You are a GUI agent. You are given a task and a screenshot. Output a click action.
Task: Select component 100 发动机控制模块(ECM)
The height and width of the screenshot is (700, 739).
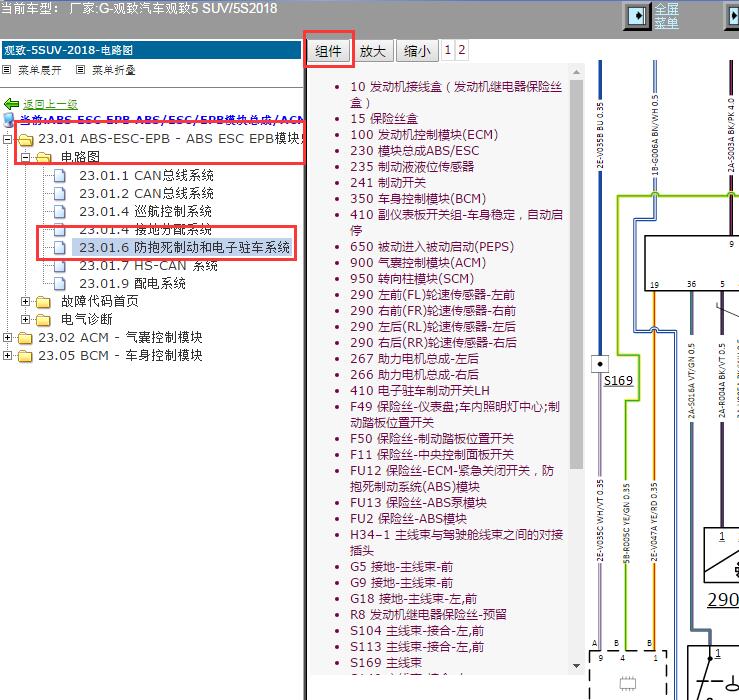(x=424, y=135)
